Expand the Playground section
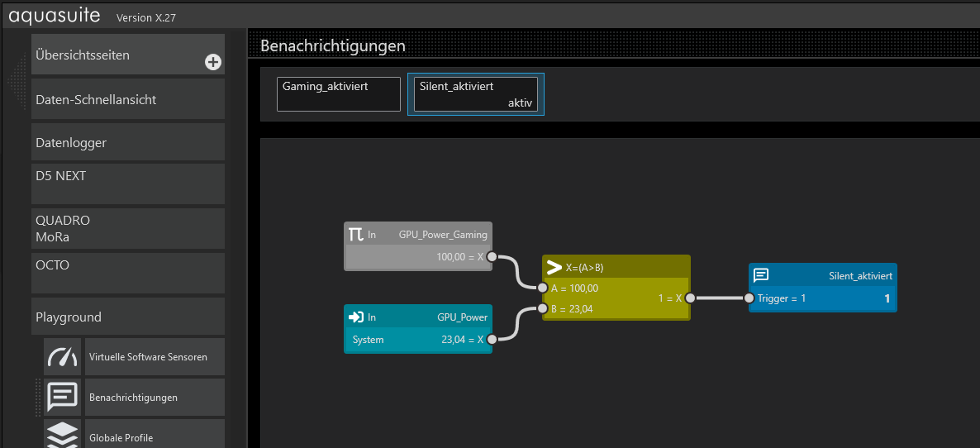Viewport: 980px width, 448px height. [128, 317]
